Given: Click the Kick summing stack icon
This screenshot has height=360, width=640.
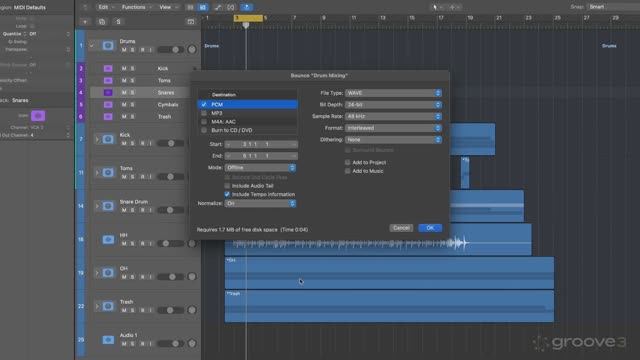Looking at the screenshot, I should (108, 139).
